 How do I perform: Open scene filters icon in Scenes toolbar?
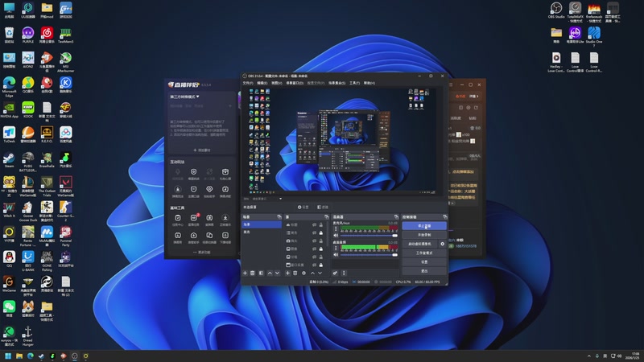click(261, 273)
